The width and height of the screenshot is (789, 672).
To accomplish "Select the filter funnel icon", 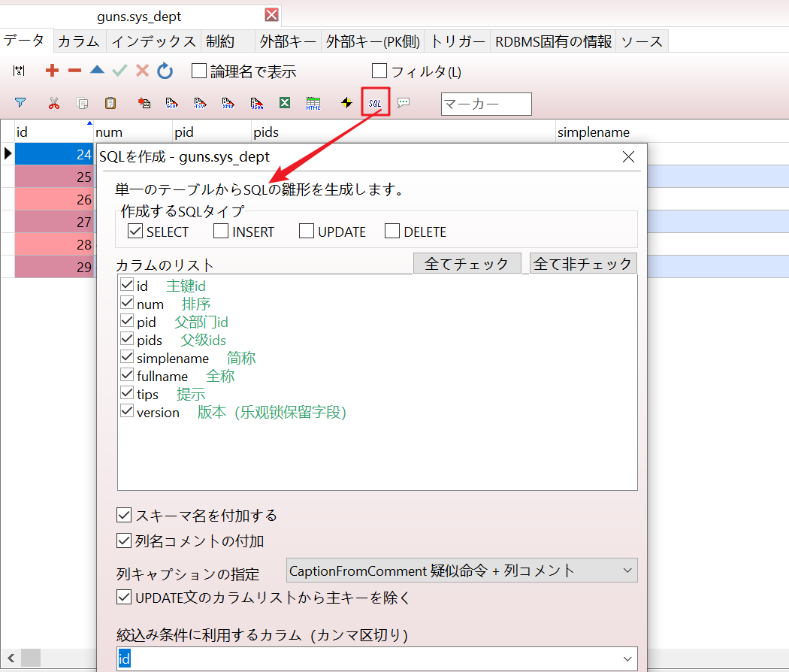I will (20, 103).
